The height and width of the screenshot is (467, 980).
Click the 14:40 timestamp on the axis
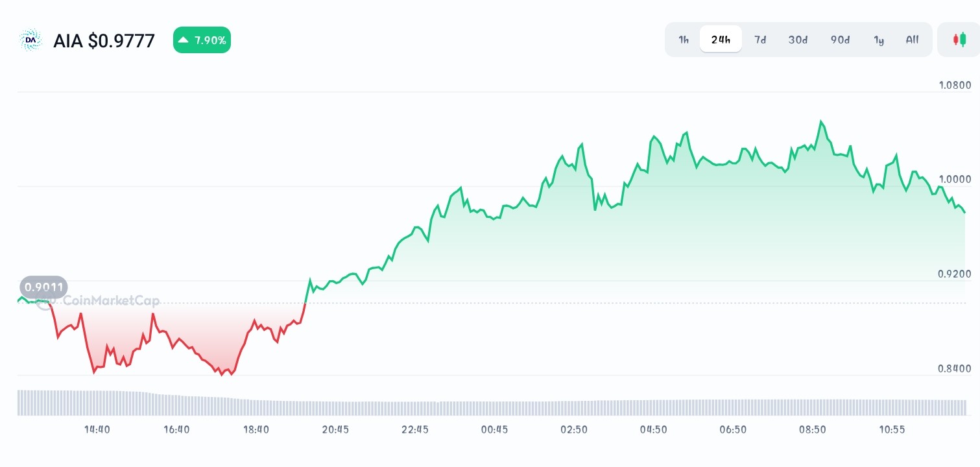point(97,429)
